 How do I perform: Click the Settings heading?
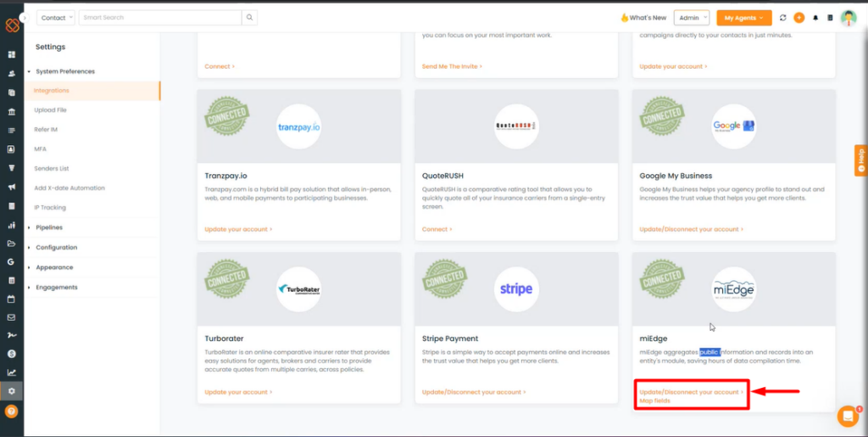pos(50,47)
